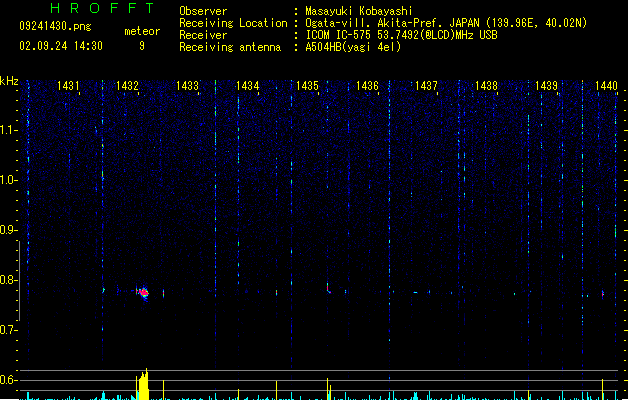Click the ICOM IC-575 53.7492 MHz USB text
The height and width of the screenshot is (400, 629).
pos(401,35)
